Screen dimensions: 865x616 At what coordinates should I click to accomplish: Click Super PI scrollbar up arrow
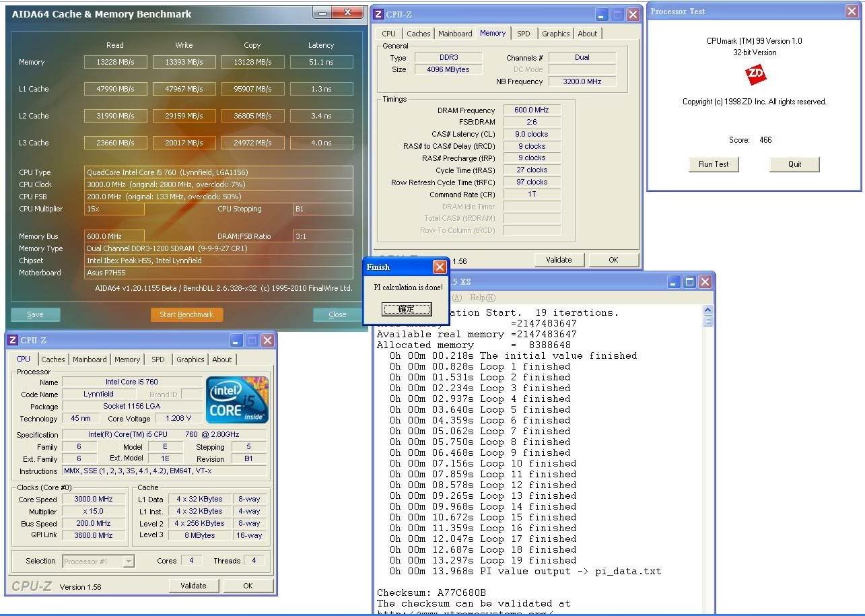[x=707, y=310]
